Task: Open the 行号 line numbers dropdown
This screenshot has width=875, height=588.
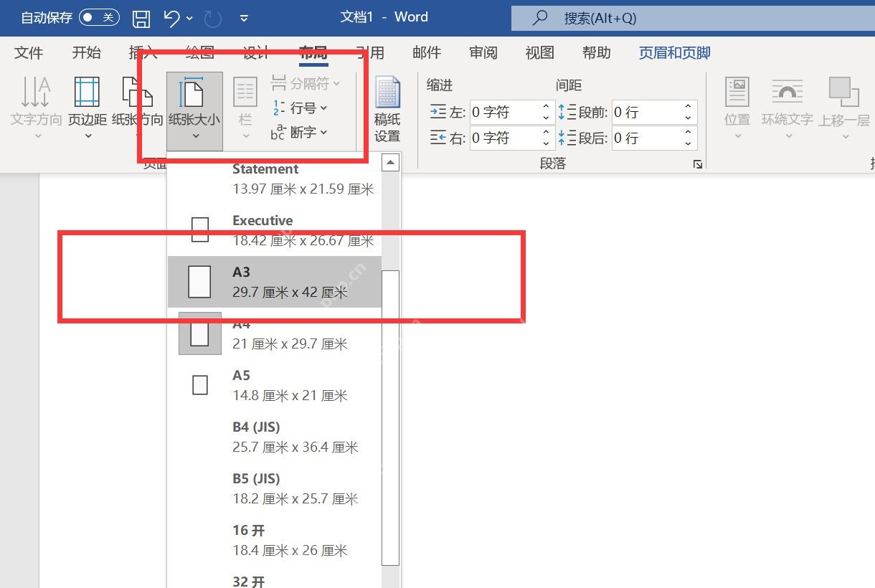Action: 300,108
